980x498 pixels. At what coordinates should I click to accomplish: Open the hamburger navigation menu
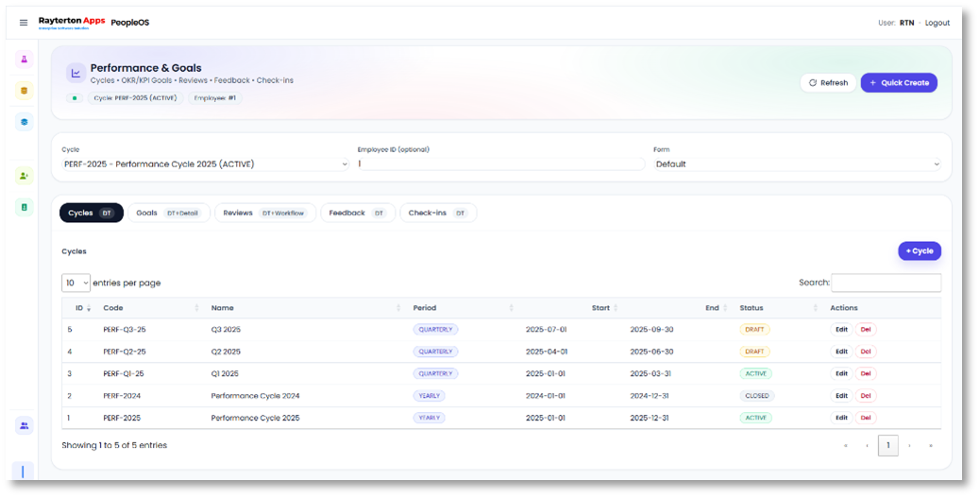[x=24, y=23]
